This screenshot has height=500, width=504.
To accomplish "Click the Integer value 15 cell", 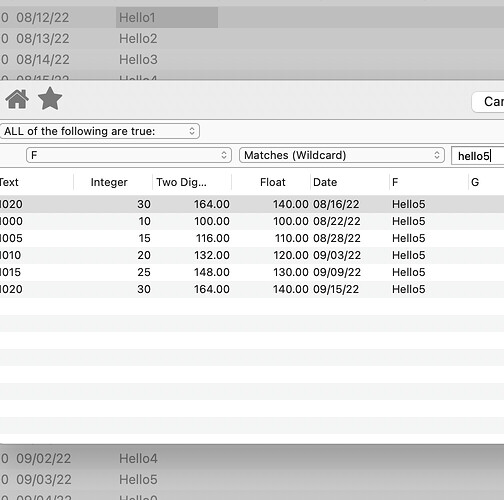I will pos(144,238).
